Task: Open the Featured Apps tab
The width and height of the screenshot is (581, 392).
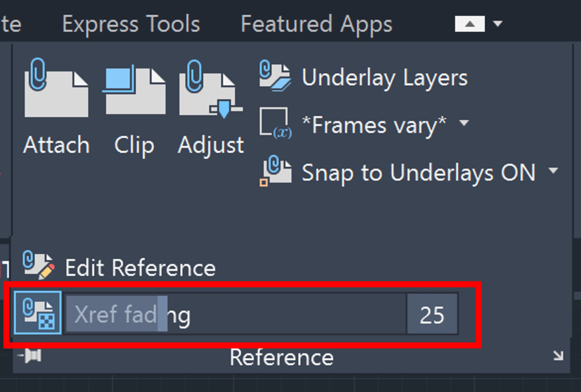Action: pyautogui.click(x=316, y=24)
